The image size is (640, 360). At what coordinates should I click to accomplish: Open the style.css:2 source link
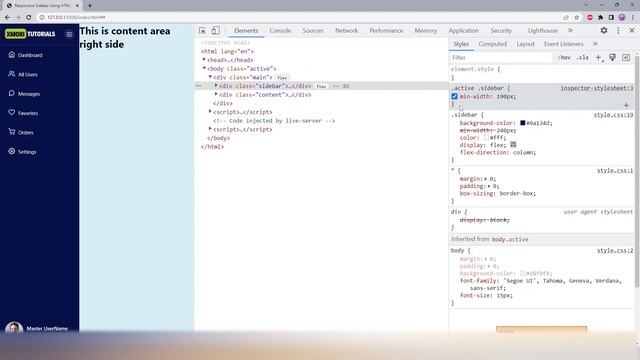coord(615,251)
